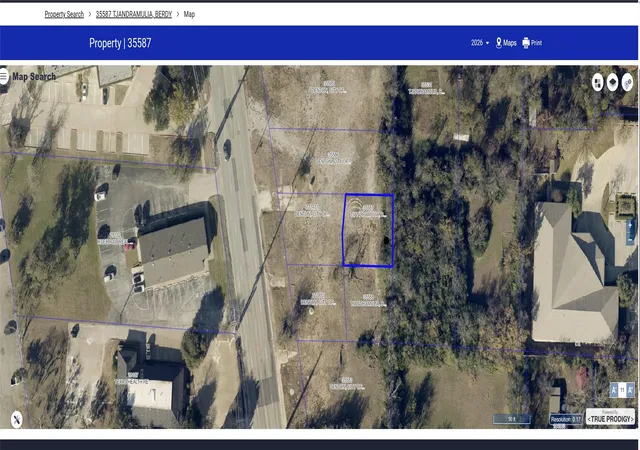
Task: Click the Property | 35587 heading
Action: pos(120,43)
